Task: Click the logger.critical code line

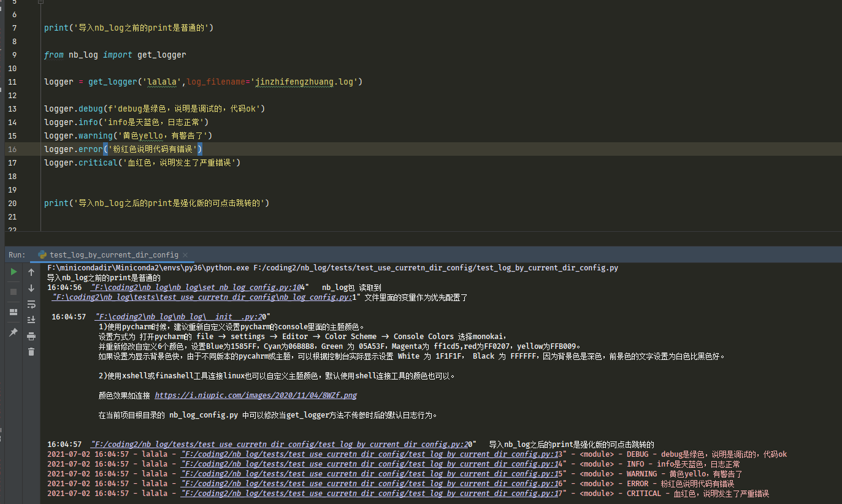Action: (142, 162)
